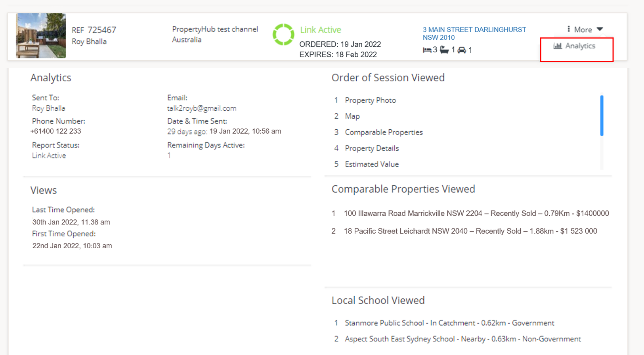Screen dimensions: 644x355
Task: Select Property Photo in session order
Action: tap(370, 100)
